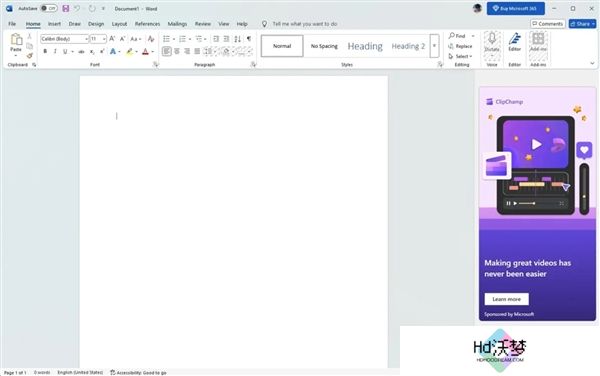Apply Italic formatting

[x=55, y=51]
